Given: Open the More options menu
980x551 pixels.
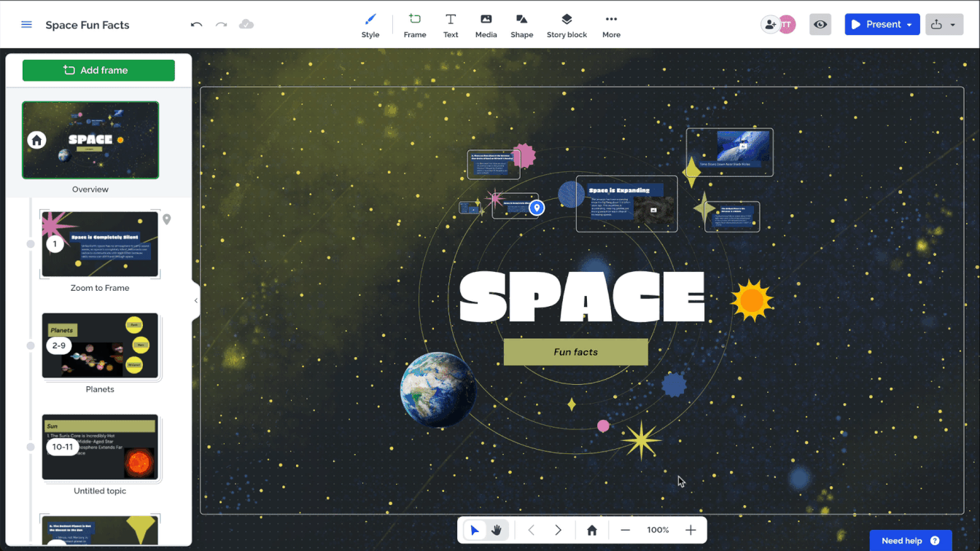Looking at the screenshot, I should [611, 26].
